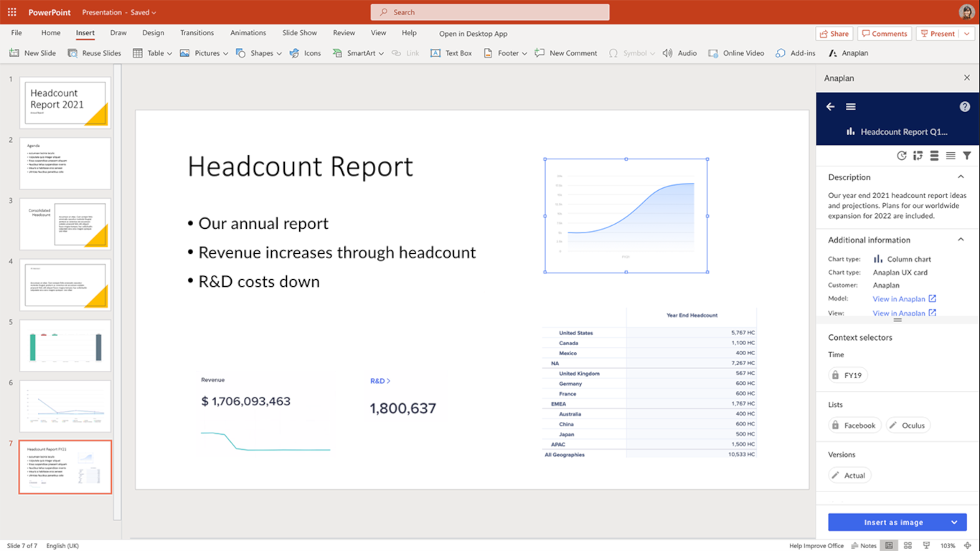The width and height of the screenshot is (980, 551).
Task: Toggle the Actual version selector chip
Action: pos(849,476)
